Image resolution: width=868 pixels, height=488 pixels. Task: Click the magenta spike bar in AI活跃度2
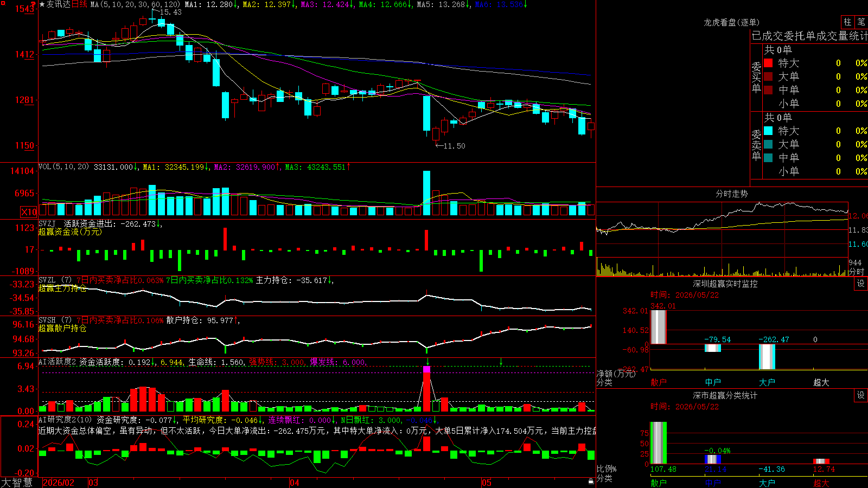(x=427, y=369)
